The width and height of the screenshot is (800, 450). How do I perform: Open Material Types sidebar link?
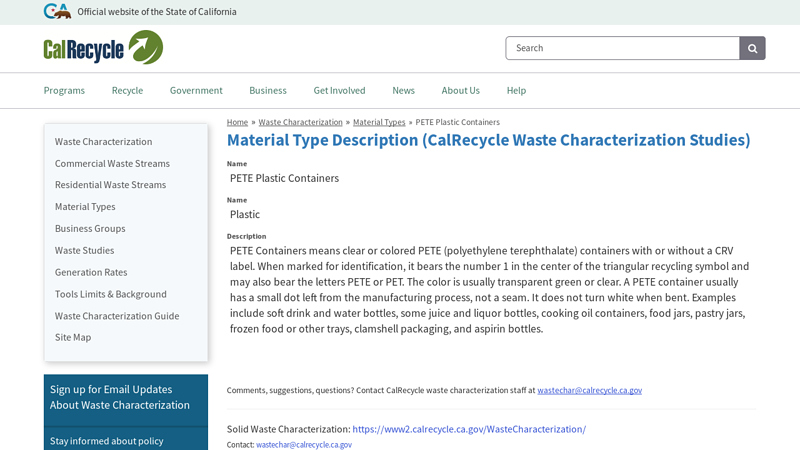click(85, 207)
